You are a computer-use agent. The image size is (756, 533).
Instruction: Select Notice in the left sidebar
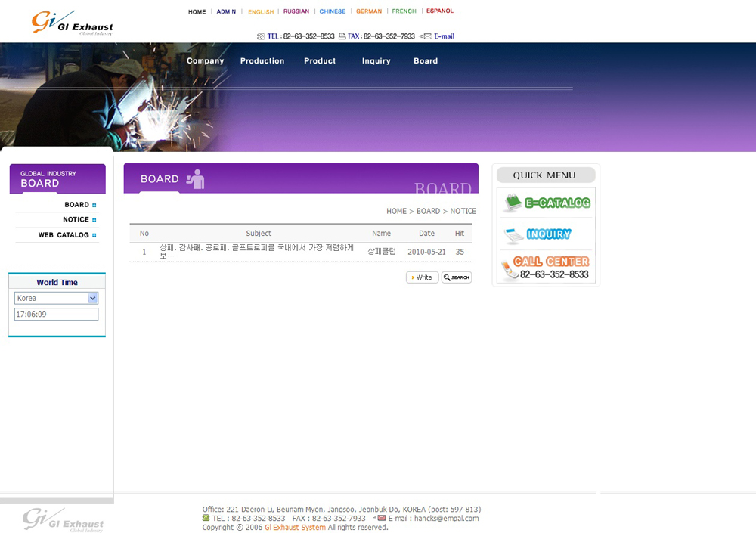coord(76,220)
